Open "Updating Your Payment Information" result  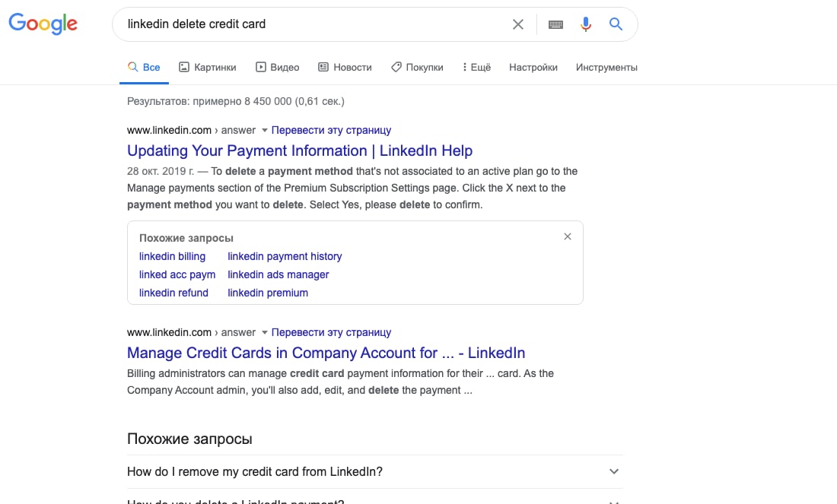[x=300, y=151]
